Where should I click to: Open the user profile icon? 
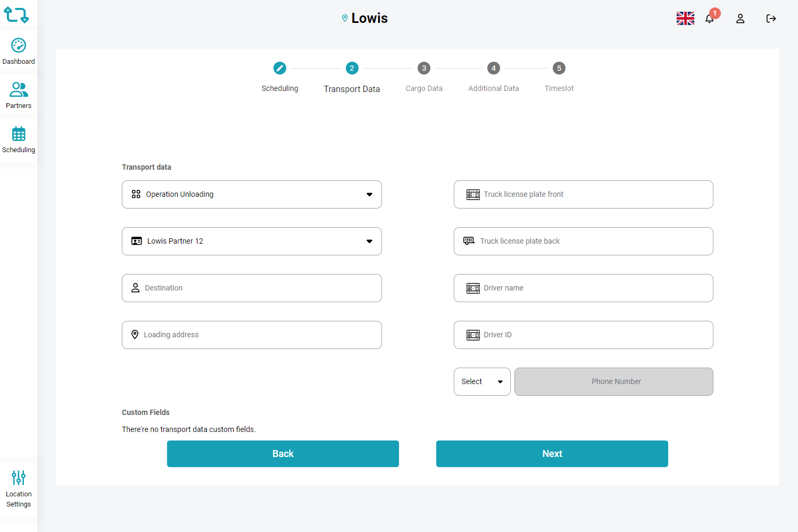tap(740, 19)
